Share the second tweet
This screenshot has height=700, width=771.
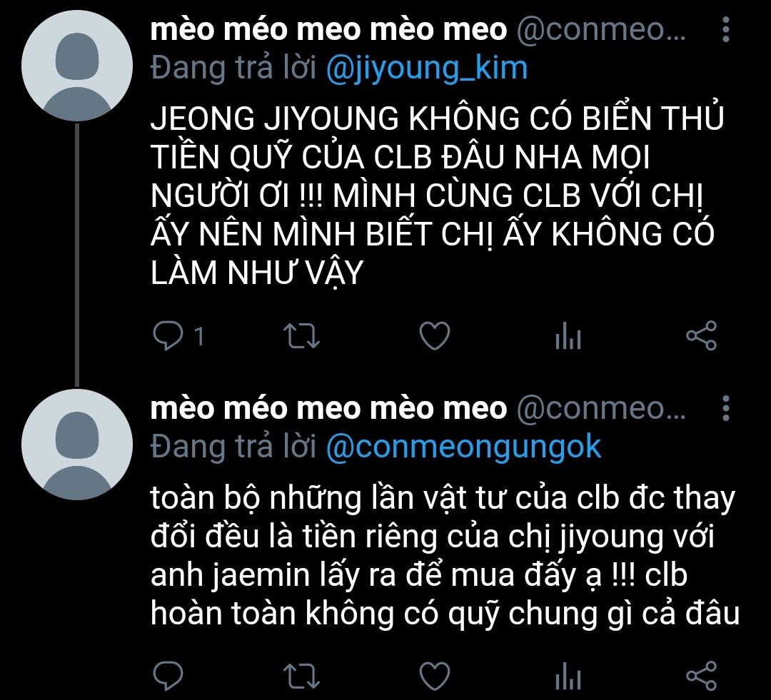[x=702, y=676]
